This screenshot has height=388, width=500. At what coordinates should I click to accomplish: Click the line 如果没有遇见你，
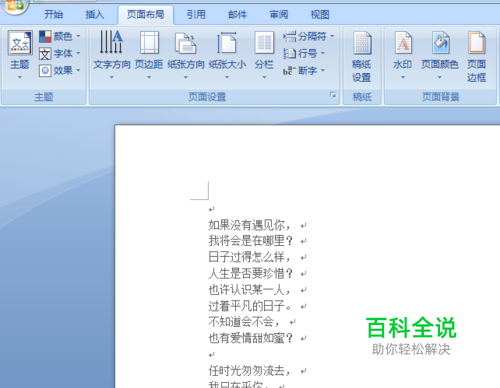pos(250,225)
